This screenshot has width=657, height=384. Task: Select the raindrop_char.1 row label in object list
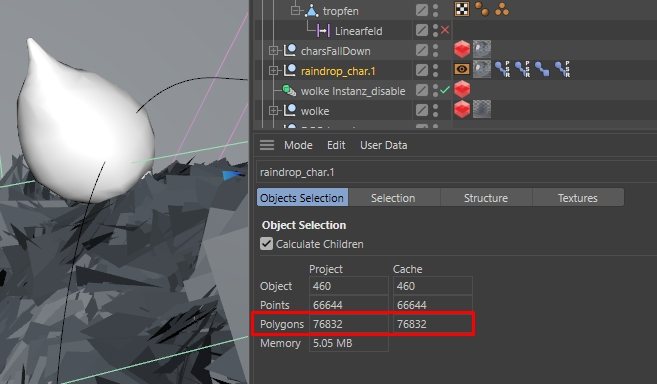[338, 71]
